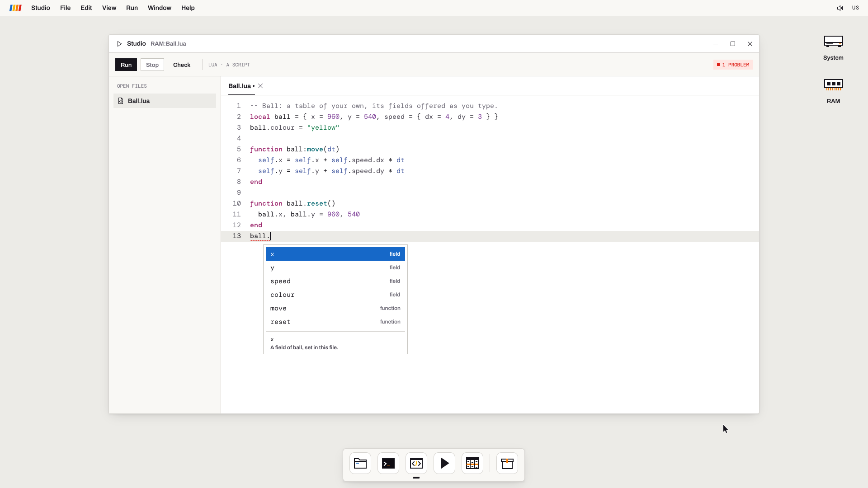Screen dimensions: 868x488
Task: Open the 1 Problem indicator
Action: (x=733, y=65)
